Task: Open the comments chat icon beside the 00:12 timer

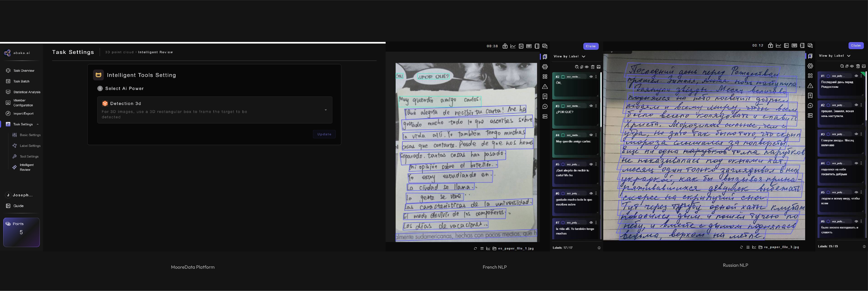Action: click(x=810, y=45)
